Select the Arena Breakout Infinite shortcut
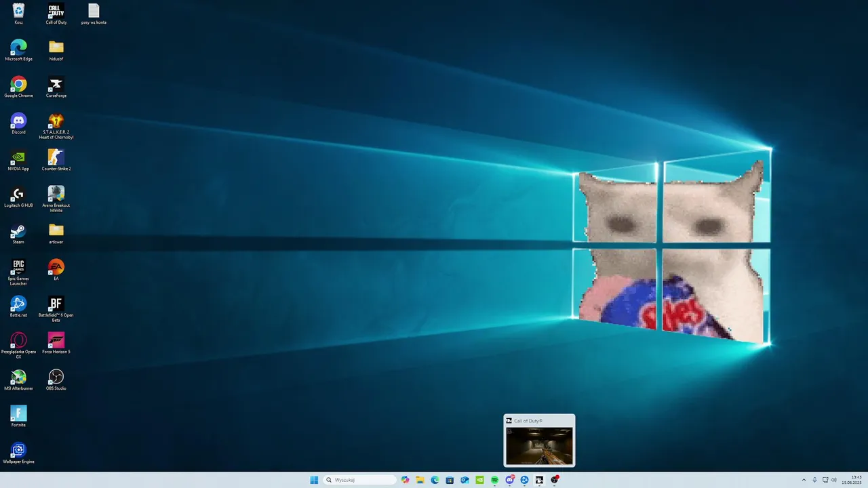This screenshot has width=868, height=488. [x=56, y=199]
